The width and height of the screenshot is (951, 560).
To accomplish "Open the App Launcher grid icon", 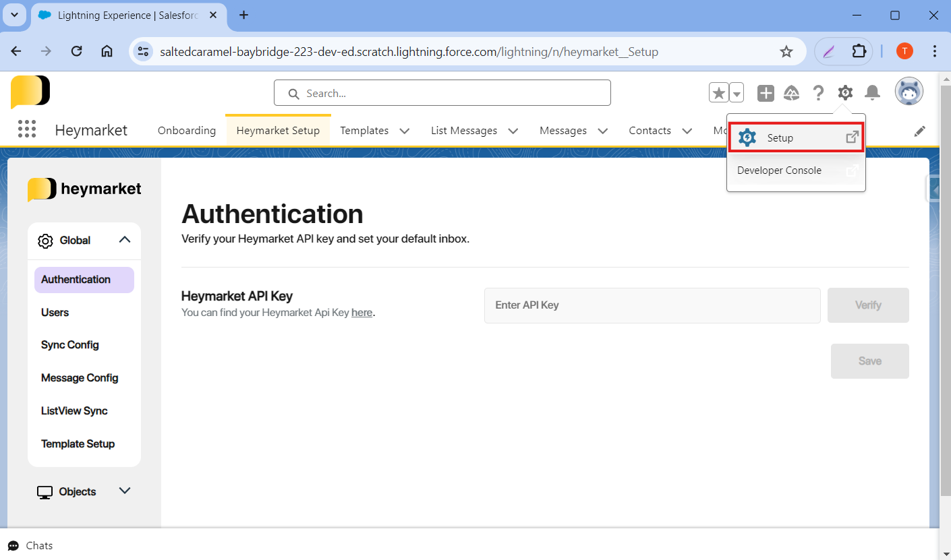I will (27, 129).
